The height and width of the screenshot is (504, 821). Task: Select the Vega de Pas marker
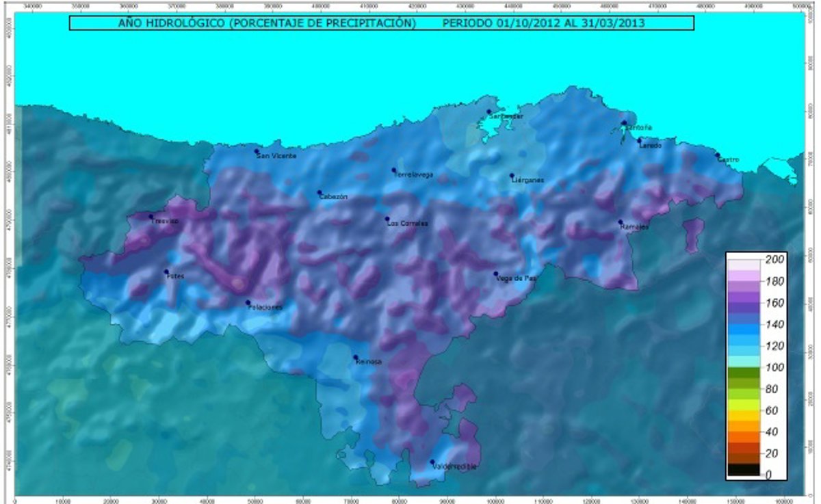tap(496, 274)
